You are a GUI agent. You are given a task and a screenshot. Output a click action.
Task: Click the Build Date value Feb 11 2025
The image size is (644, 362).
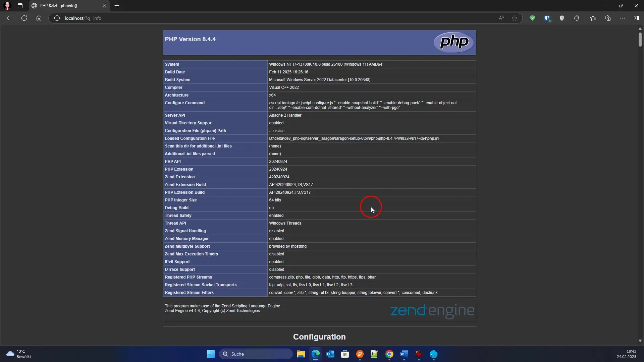[288, 72]
